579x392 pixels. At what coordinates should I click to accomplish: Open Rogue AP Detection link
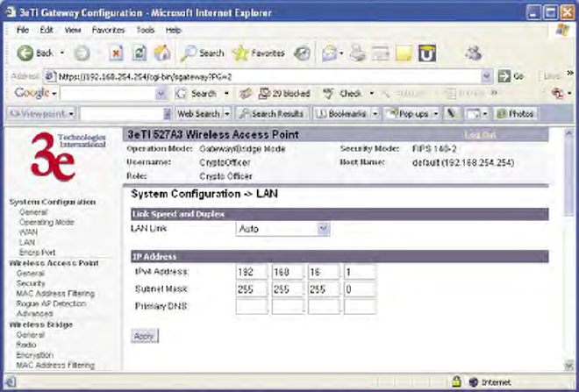[51, 303]
